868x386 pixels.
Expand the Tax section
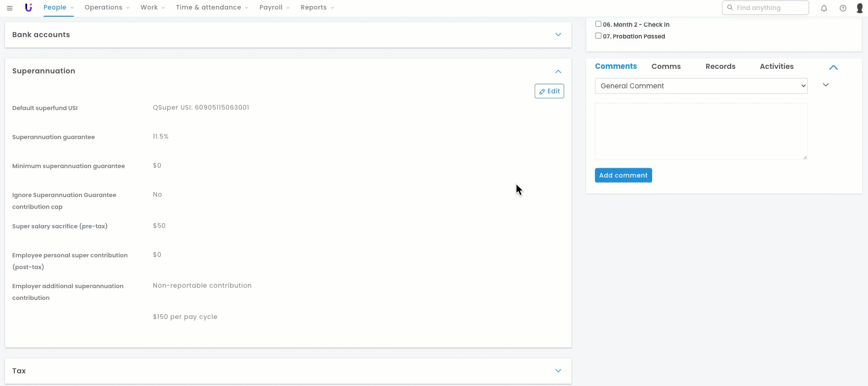click(x=558, y=371)
